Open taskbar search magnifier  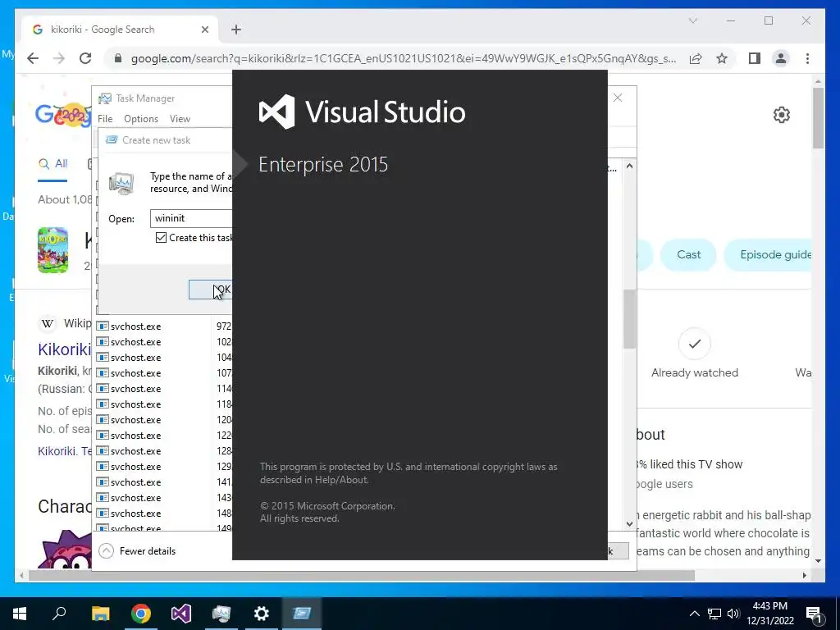pos(59,613)
